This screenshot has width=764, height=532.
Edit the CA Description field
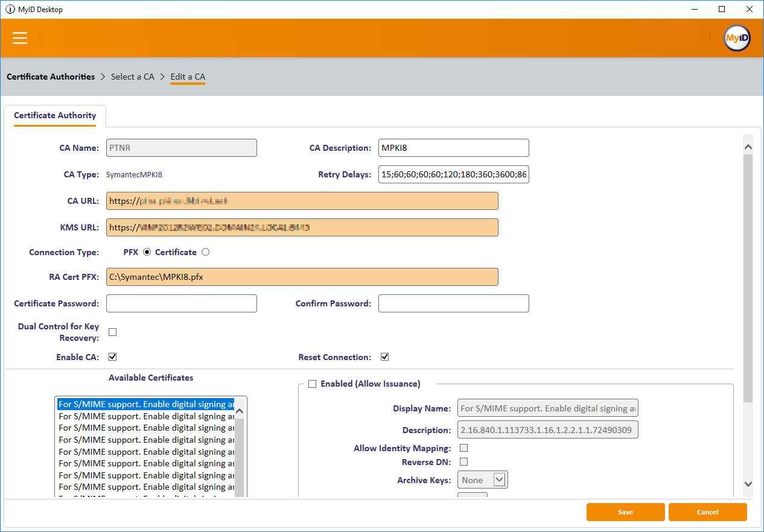click(454, 148)
